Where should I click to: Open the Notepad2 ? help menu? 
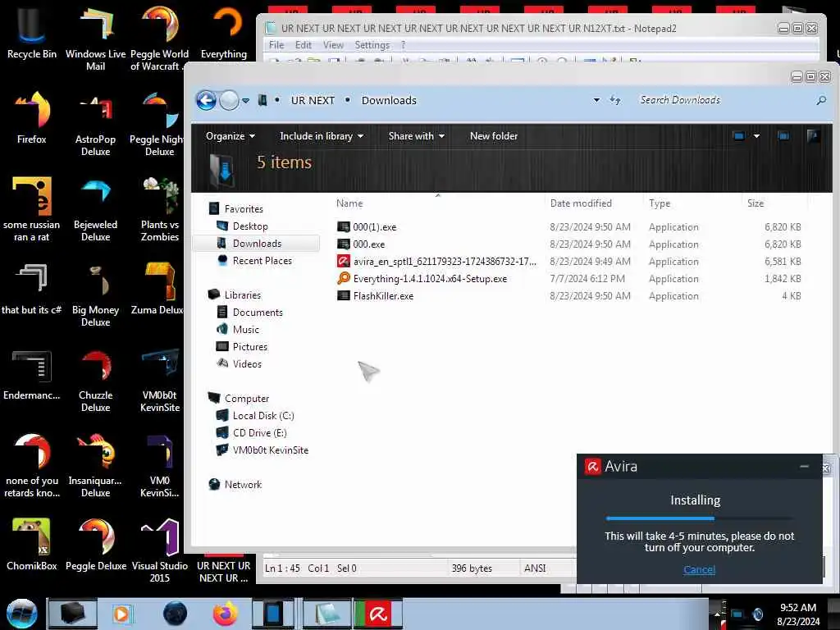pos(403,45)
